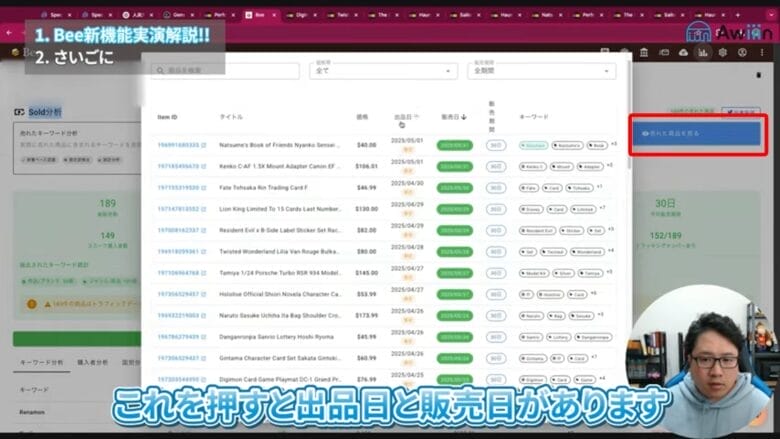Open the settings gear icon in top toolbar
780x439 pixels.
point(722,52)
